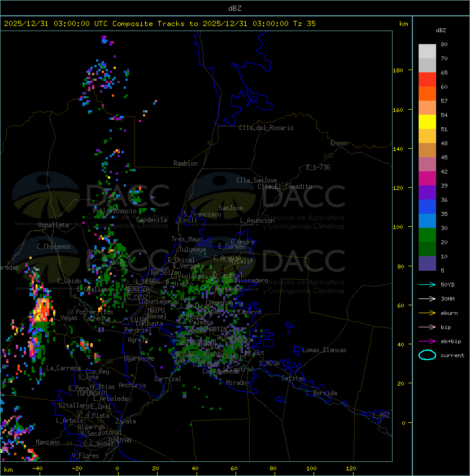The height and width of the screenshot is (476, 470).
Task: Click the Clla.del_Rosario label
Action: 266,128
